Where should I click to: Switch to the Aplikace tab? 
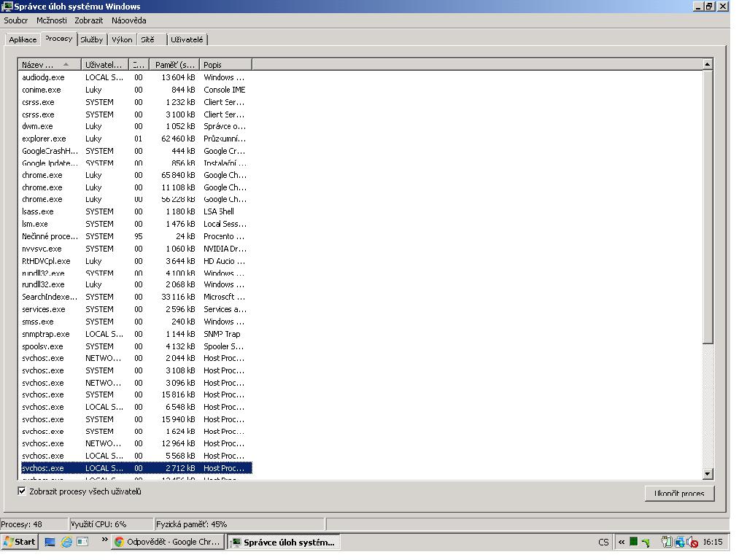[x=23, y=39]
